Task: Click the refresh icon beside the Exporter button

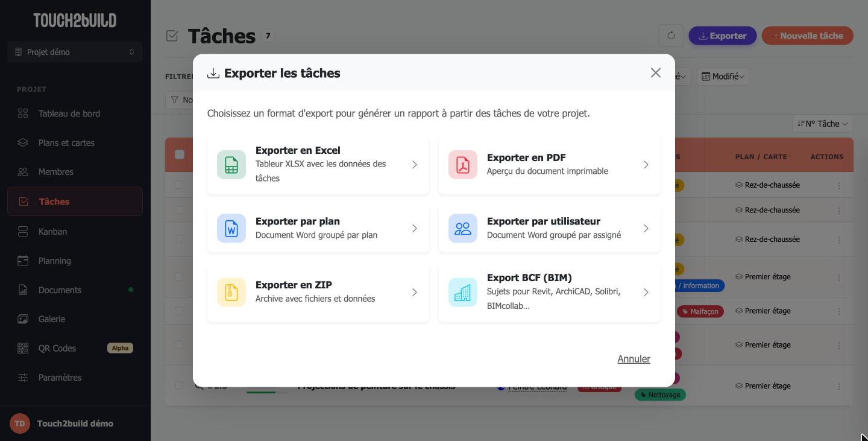Action: coord(671,36)
